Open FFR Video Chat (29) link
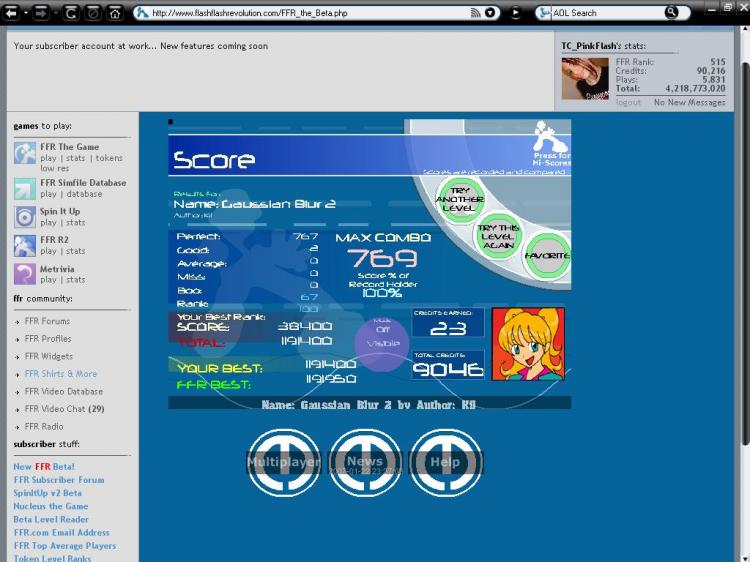 65,409
